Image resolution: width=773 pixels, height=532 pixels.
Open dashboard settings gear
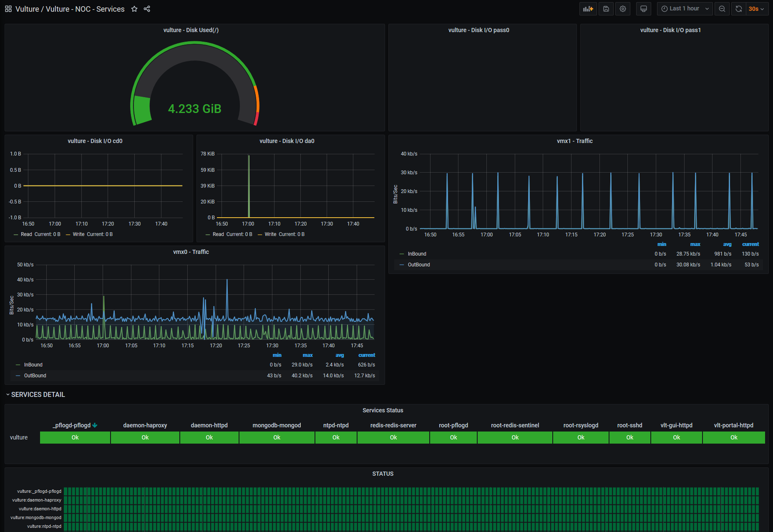pos(623,9)
